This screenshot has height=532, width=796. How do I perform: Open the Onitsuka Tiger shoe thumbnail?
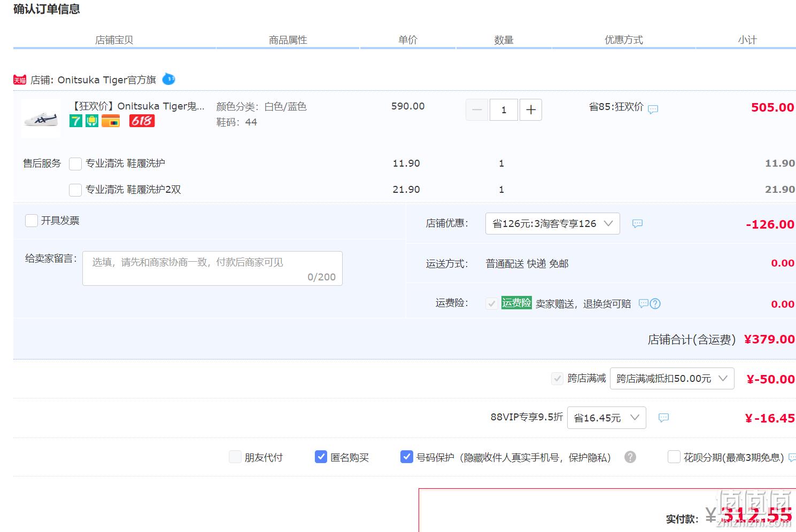pos(41,118)
